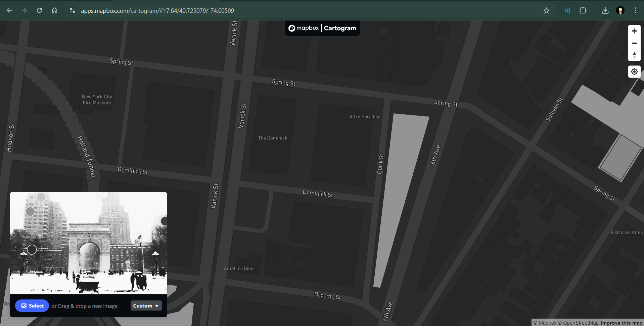Reset map bearing with the compass icon
This screenshot has width=644, height=326.
click(x=634, y=55)
